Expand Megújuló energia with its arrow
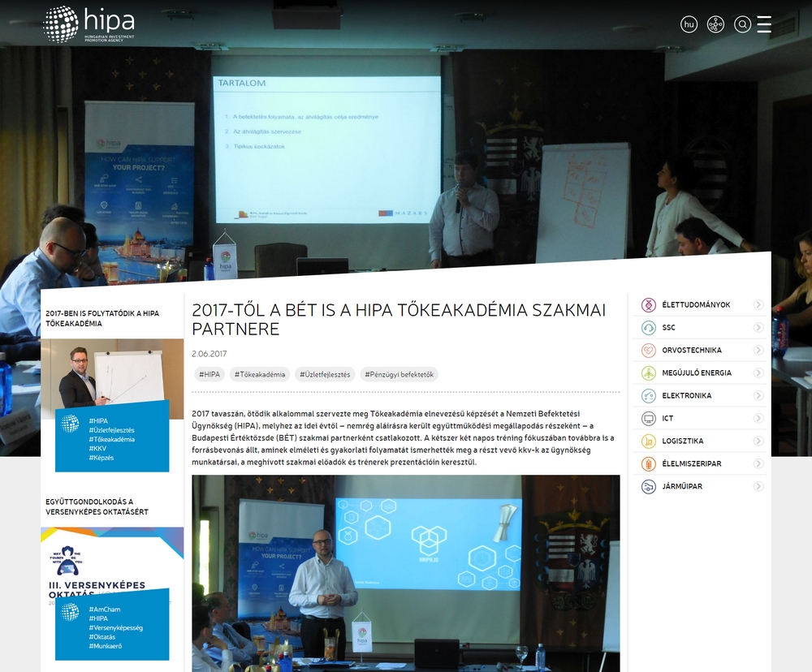 point(758,373)
